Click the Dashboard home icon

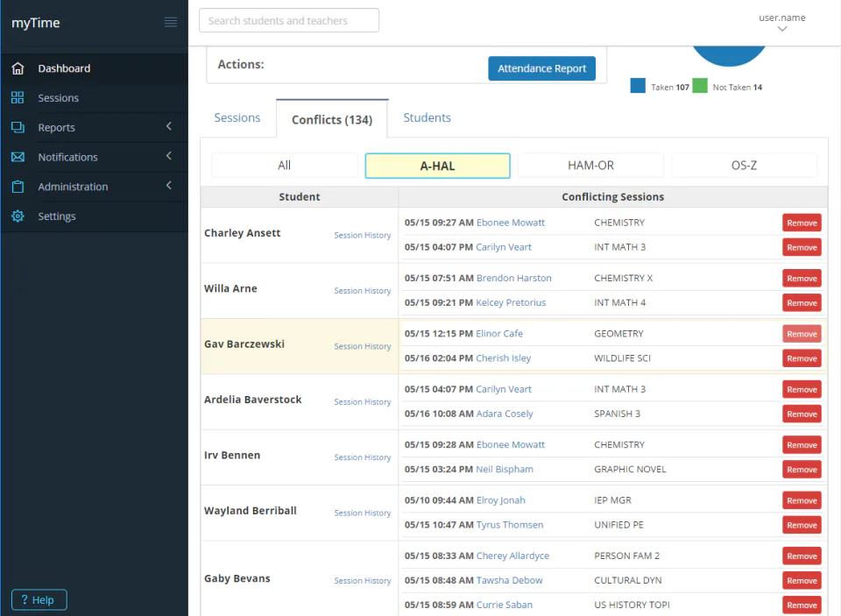(x=18, y=68)
